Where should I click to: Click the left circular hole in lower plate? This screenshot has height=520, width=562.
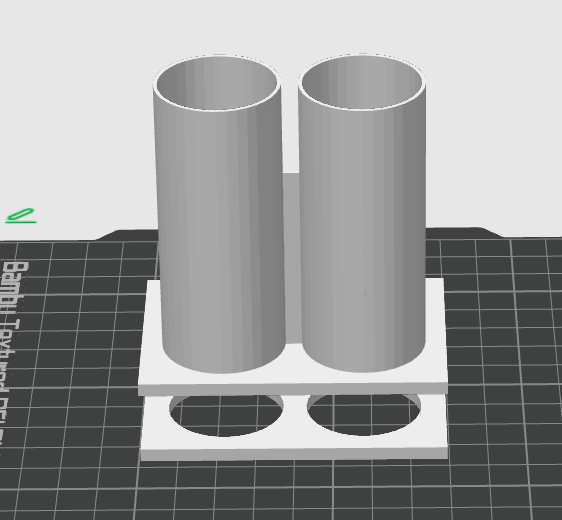point(226,416)
